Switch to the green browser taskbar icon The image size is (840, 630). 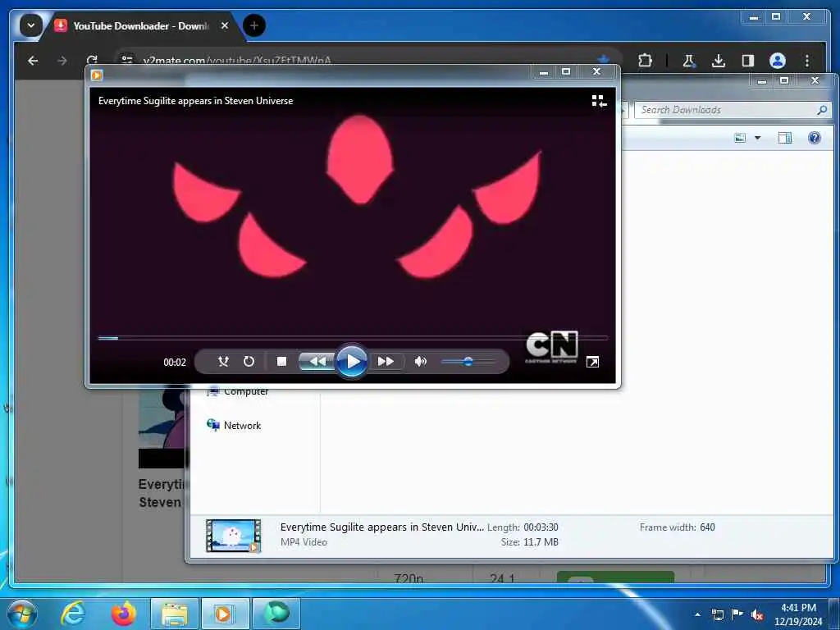[x=276, y=614]
